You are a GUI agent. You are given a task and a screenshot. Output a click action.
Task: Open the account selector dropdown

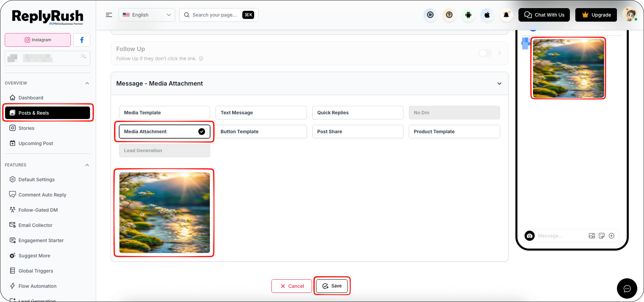click(x=47, y=58)
